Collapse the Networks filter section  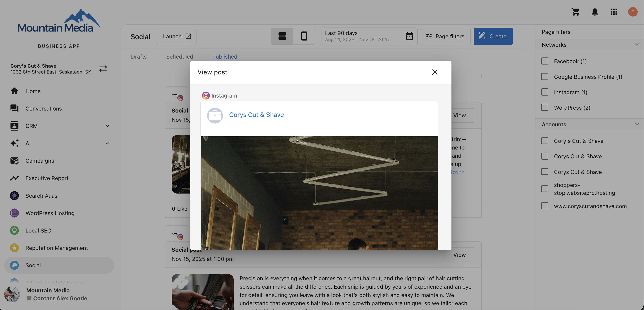(637, 44)
